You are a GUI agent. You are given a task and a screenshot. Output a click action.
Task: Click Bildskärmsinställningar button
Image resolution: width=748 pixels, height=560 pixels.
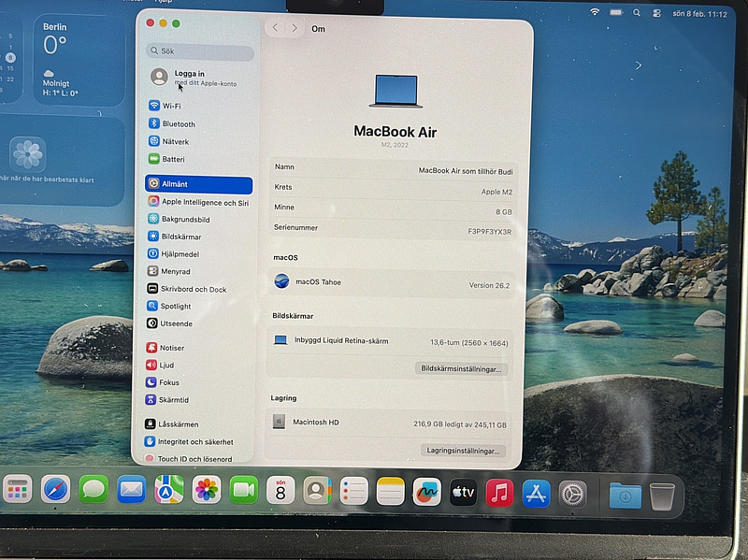[461, 368]
